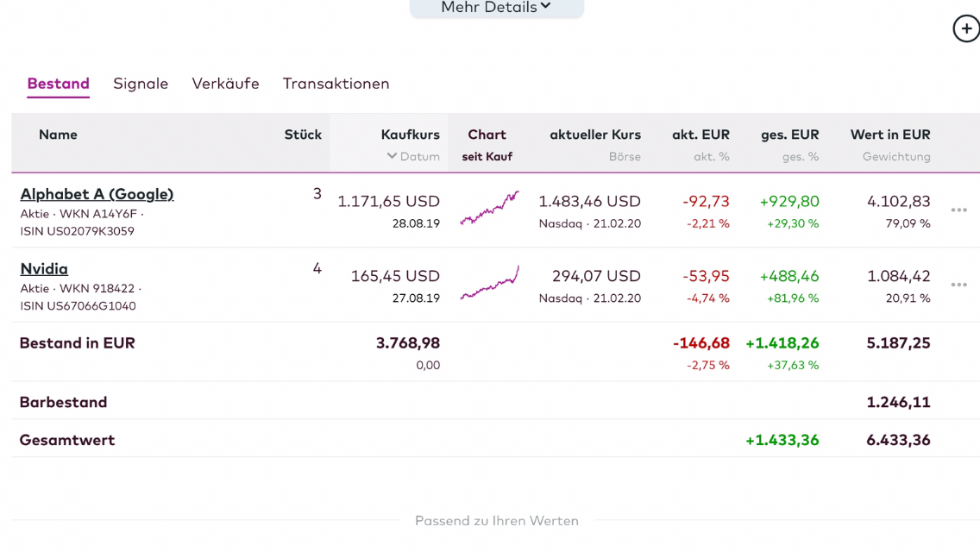
Task: Show the Transaktionen tab
Action: pos(336,84)
